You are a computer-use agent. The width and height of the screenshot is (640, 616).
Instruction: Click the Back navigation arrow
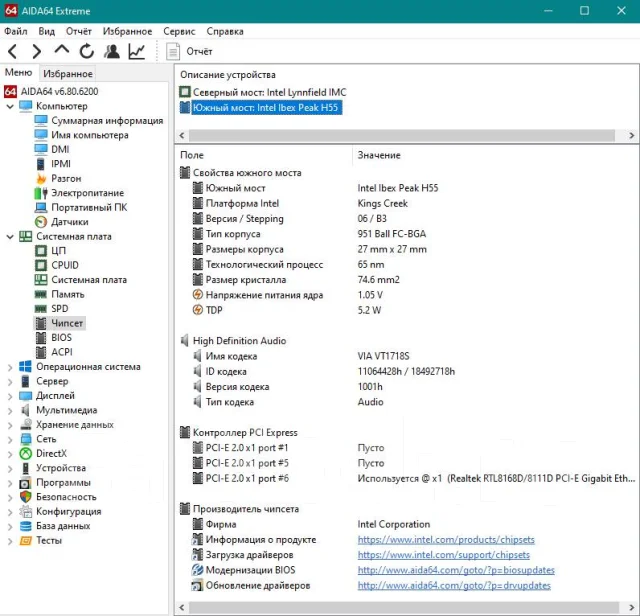[13, 51]
